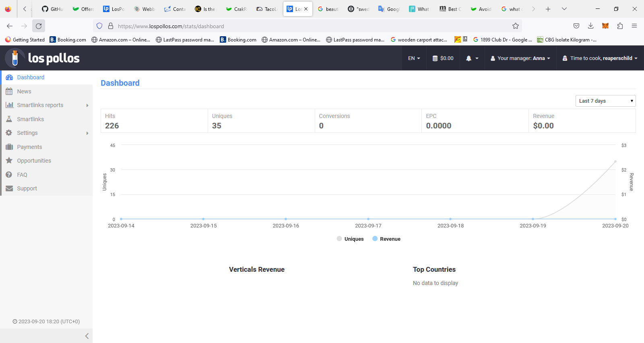The height and width of the screenshot is (343, 644).
Task: Click the Uniques value 35
Action: pos(217,126)
